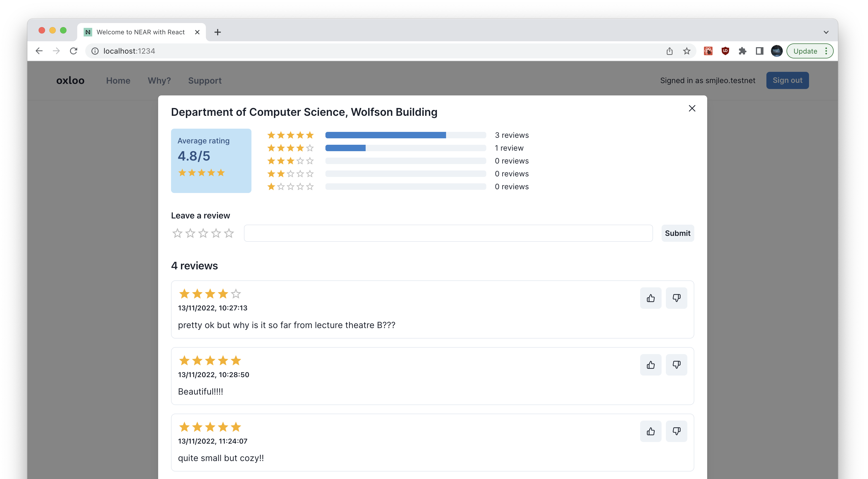
Task: Dislike the 'Beautiful!!!!' review
Action: [x=676, y=365]
